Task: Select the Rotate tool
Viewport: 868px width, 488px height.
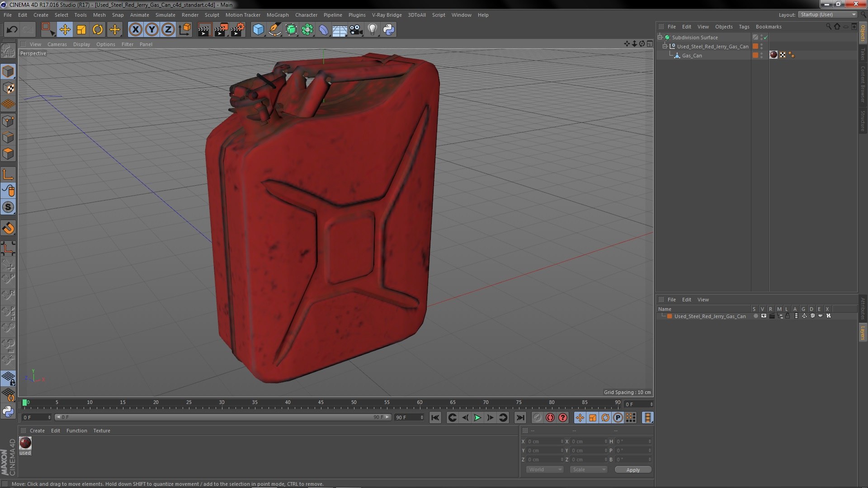Action: click(98, 30)
